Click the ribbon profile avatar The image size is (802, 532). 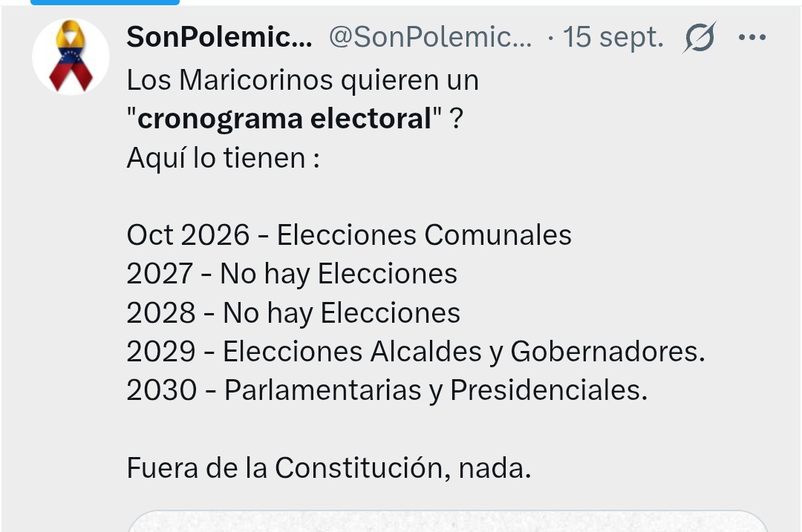pyautogui.click(x=71, y=56)
